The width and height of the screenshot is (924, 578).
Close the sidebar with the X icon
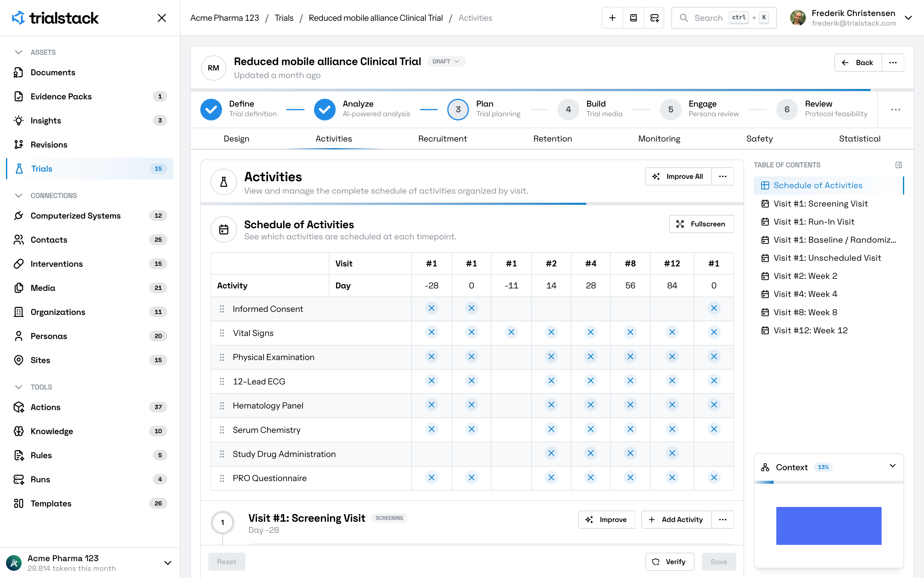click(x=162, y=18)
